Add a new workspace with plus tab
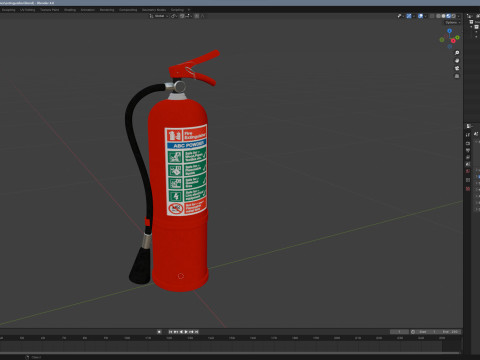This screenshot has width=480, height=360. pyautogui.click(x=189, y=10)
